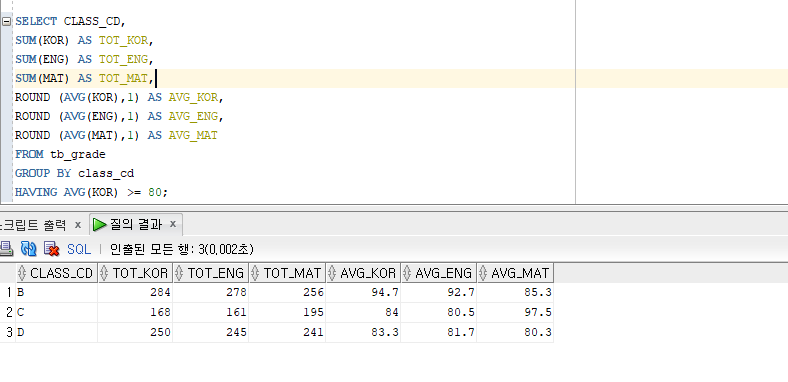Click the GROUP BY class_cd line
This screenshot has height=382, width=788.
tap(74, 173)
